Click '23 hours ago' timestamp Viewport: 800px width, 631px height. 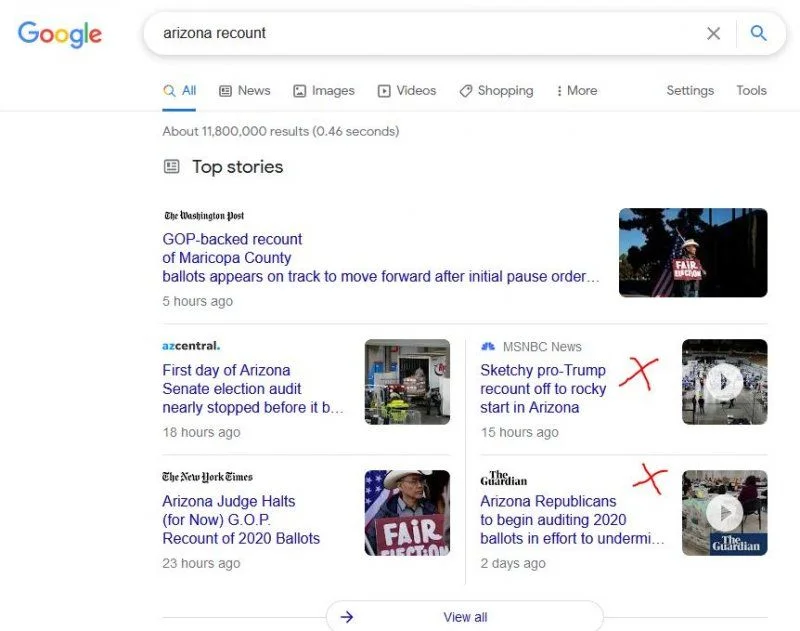tap(201, 564)
